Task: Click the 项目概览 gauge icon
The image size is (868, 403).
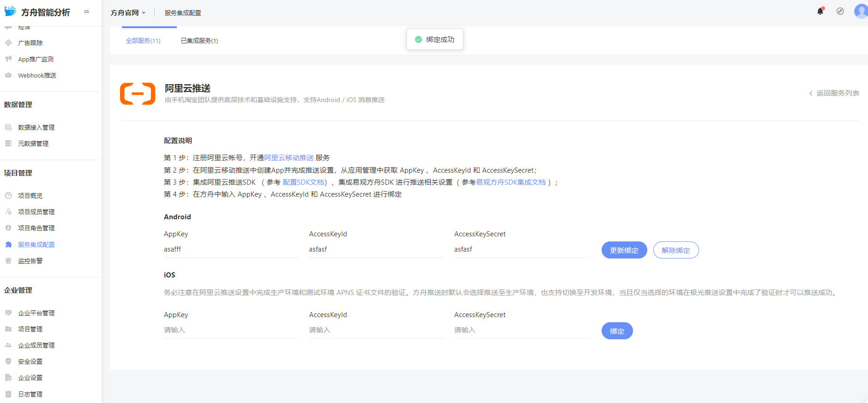Action: click(x=8, y=195)
